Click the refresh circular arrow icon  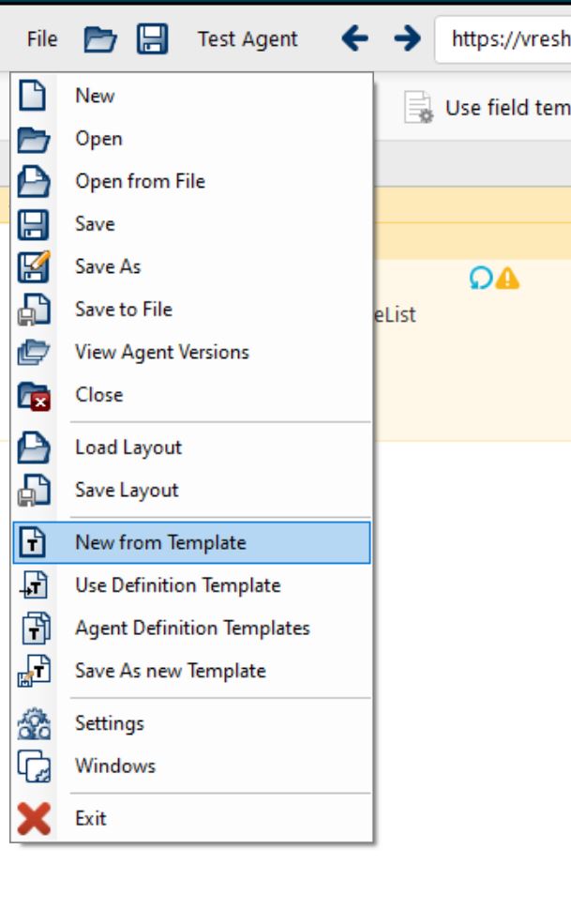point(481,278)
